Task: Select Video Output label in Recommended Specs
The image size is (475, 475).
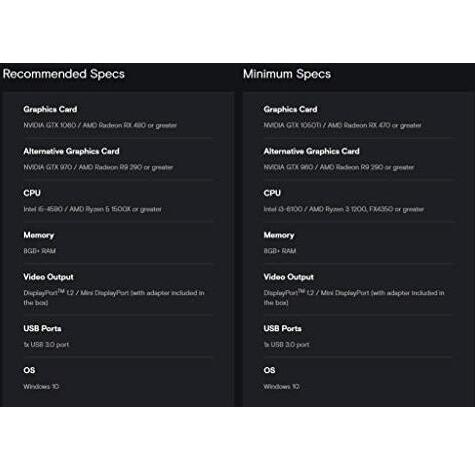Action: [48, 277]
